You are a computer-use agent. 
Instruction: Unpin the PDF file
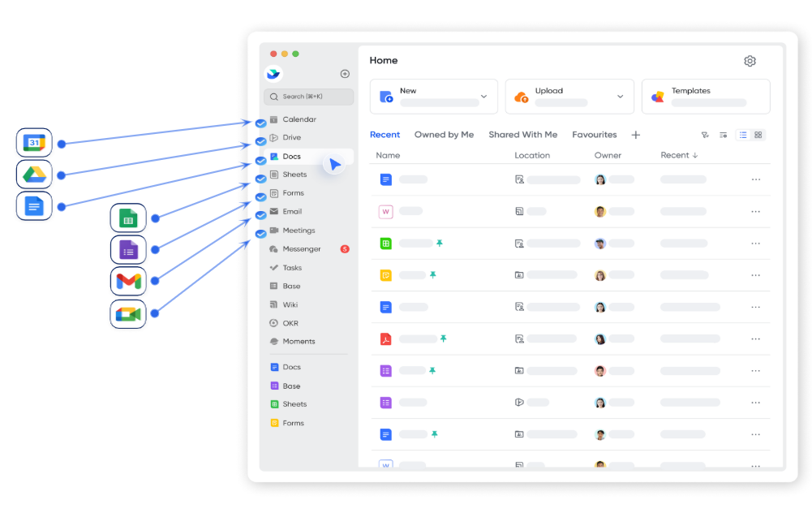[443, 339]
